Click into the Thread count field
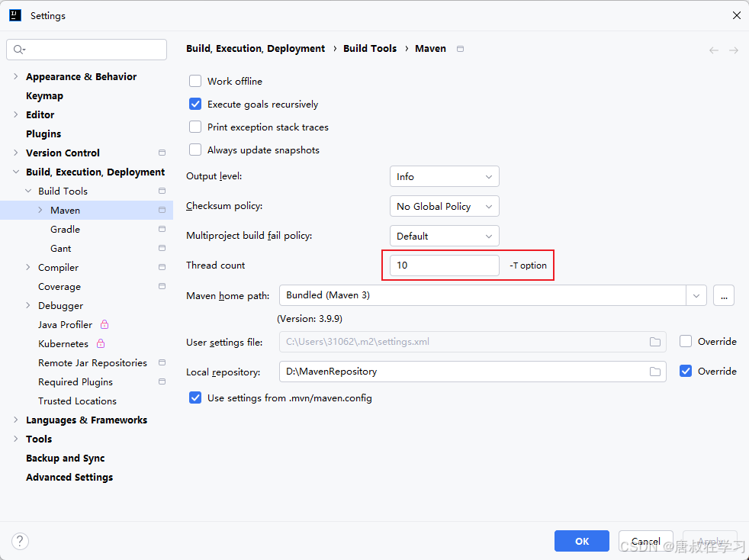Viewport: 749px width, 560px height. 444,266
